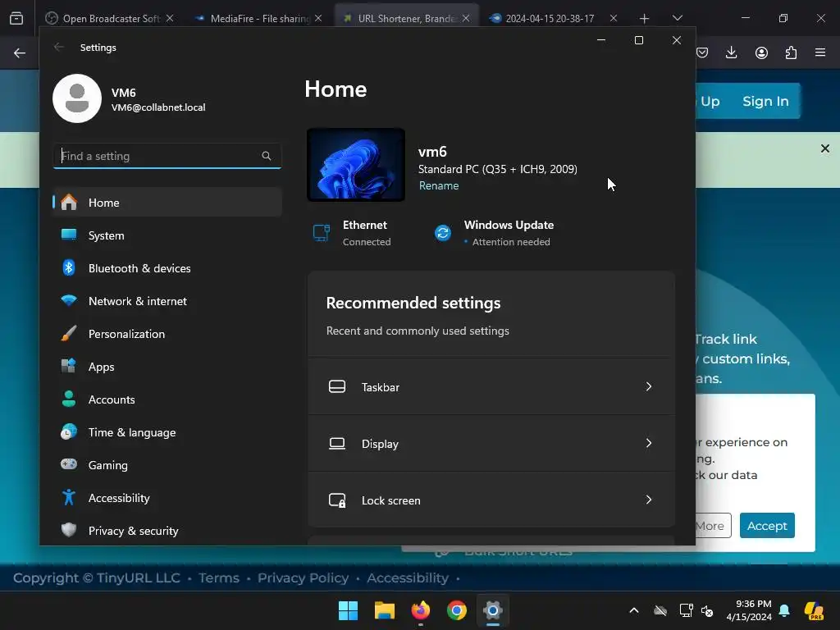Open Privacy & security settings
Viewport: 840px width, 630px height.
click(167, 531)
